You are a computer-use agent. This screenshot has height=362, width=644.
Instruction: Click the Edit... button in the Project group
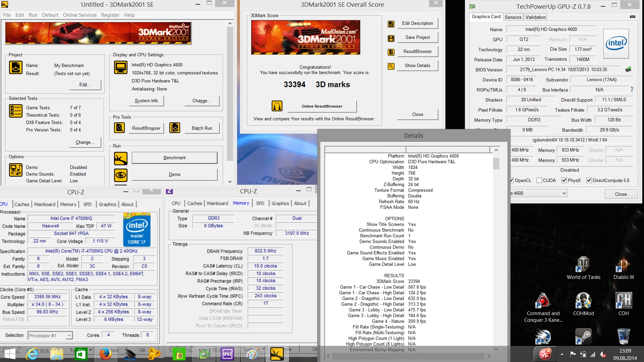click(x=85, y=85)
